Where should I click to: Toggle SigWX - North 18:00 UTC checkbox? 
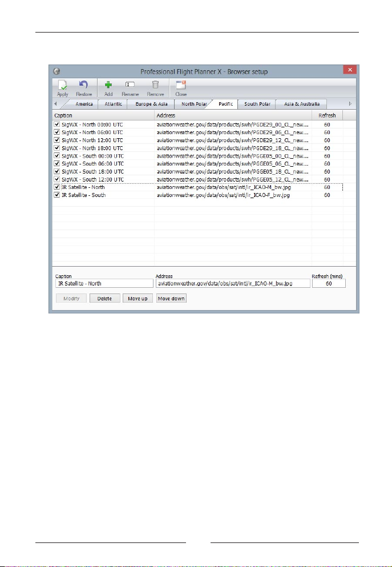coord(56,148)
